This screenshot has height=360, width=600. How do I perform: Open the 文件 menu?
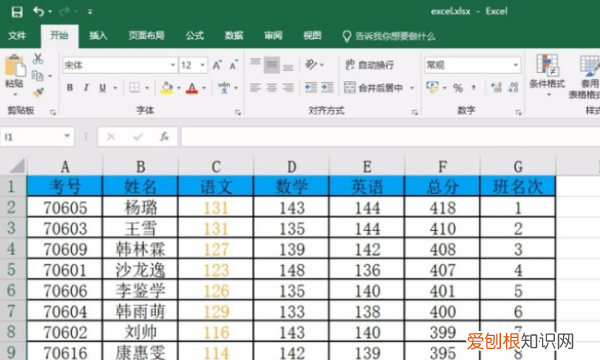click(17, 36)
